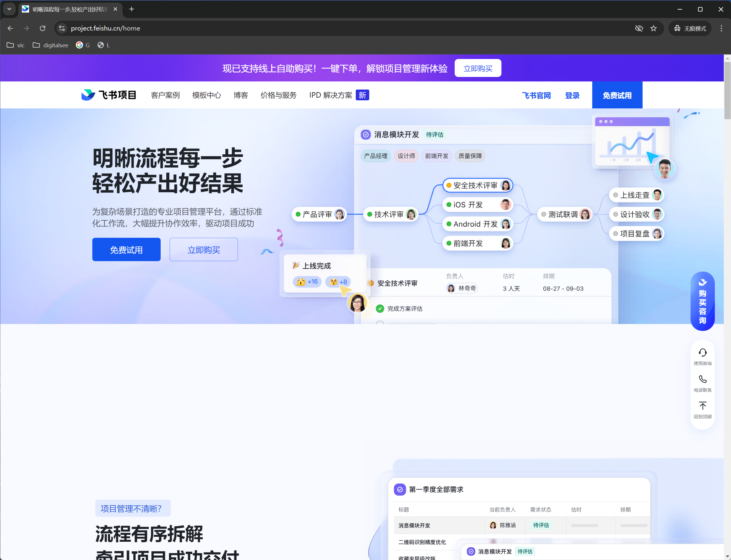This screenshot has height=560, width=731.
Task: Open the Chrome three-dot menu
Action: [x=721, y=28]
